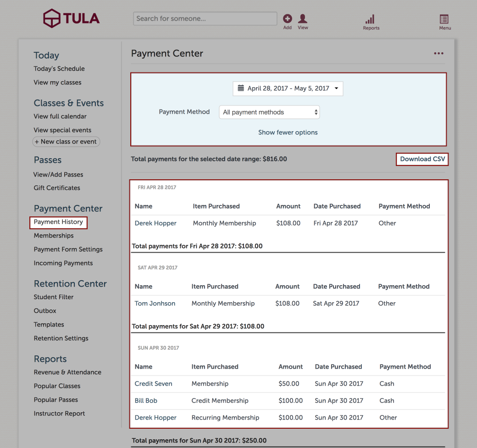Select Payment History in sidebar
The height and width of the screenshot is (448, 477).
[x=58, y=222]
